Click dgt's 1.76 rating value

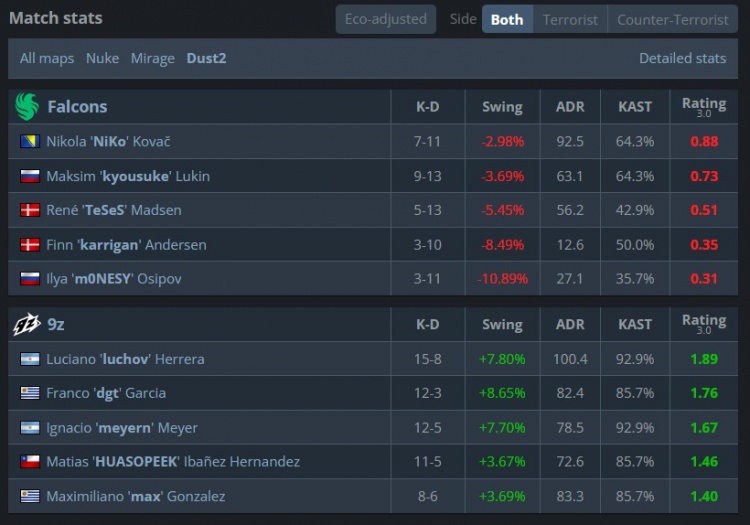(x=704, y=393)
